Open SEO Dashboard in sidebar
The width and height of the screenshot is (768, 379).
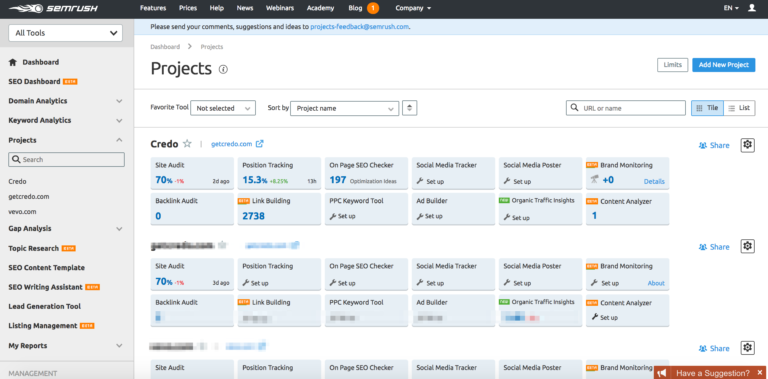click(34, 82)
